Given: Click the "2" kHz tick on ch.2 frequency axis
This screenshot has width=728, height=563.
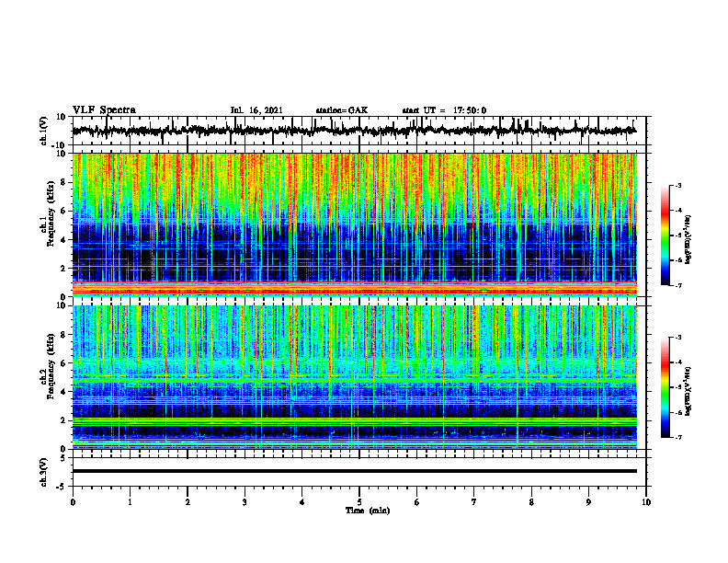Looking at the screenshot, I should [63, 420].
